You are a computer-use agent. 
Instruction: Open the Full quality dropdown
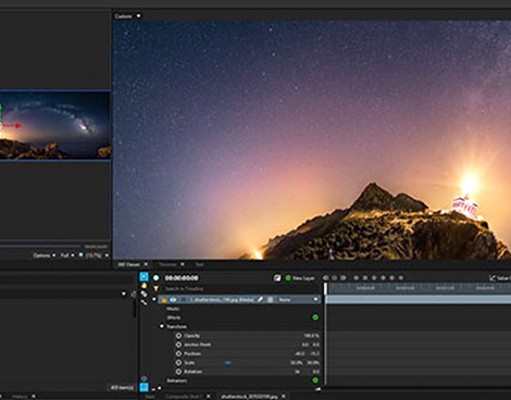(x=67, y=255)
